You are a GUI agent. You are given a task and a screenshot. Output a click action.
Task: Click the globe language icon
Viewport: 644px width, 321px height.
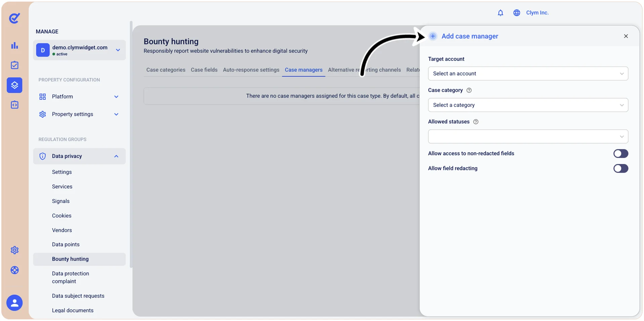pos(516,13)
